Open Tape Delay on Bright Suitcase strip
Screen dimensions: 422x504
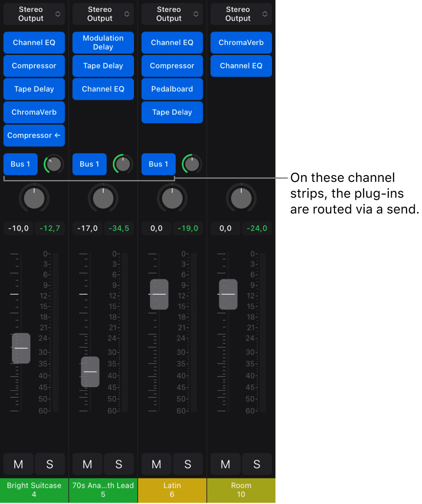point(34,89)
